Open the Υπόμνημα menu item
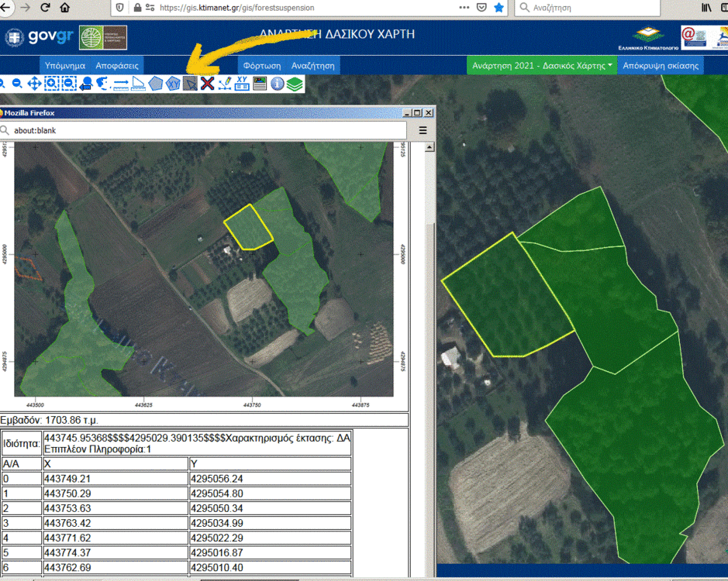728x581 pixels. coord(65,66)
